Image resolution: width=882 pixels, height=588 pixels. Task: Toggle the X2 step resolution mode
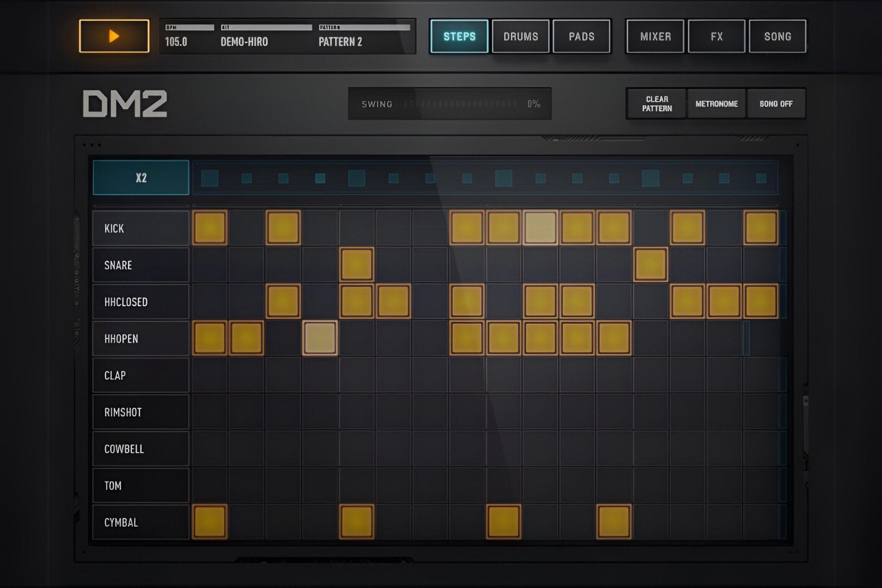(x=140, y=177)
